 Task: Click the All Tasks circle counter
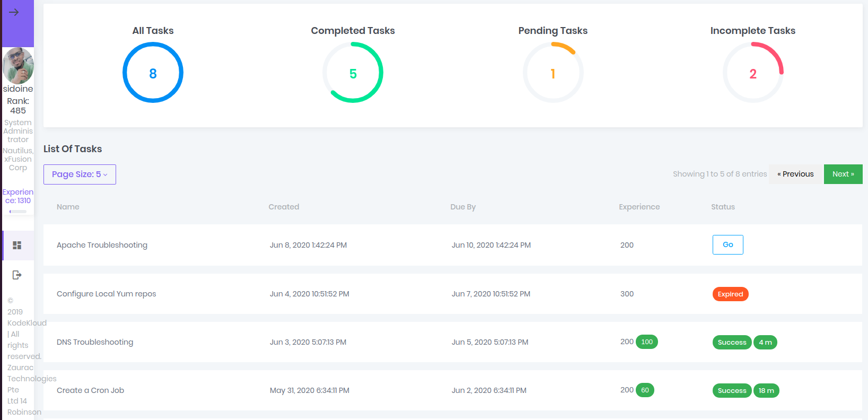[x=153, y=73]
